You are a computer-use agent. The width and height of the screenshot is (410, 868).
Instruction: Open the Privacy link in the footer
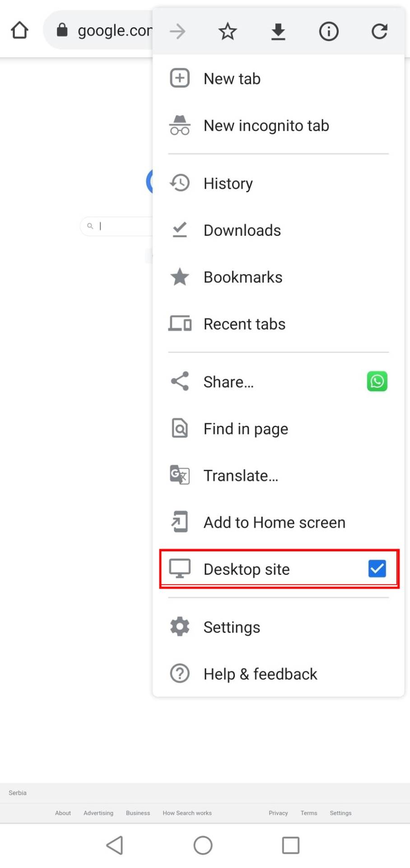278,813
